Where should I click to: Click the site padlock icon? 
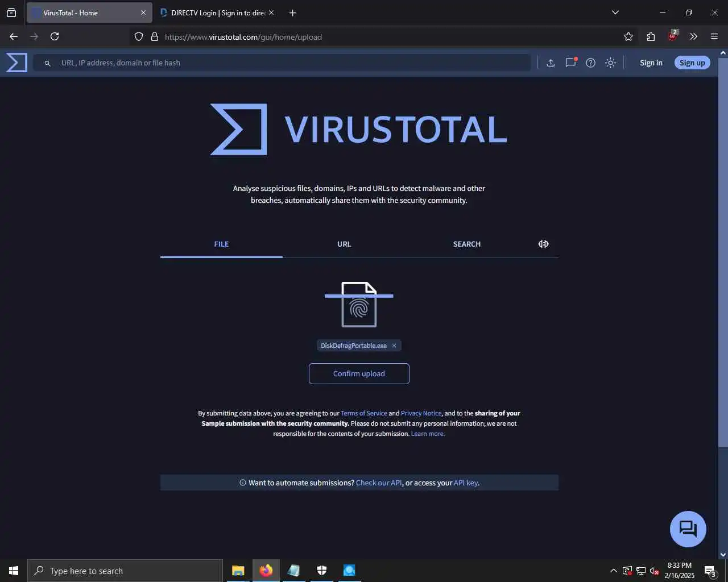click(154, 36)
